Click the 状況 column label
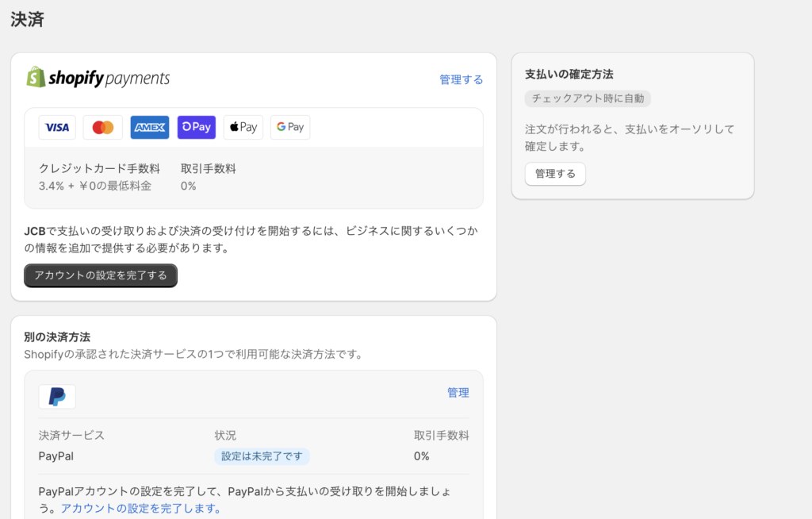This screenshot has width=812, height=519. [x=225, y=436]
